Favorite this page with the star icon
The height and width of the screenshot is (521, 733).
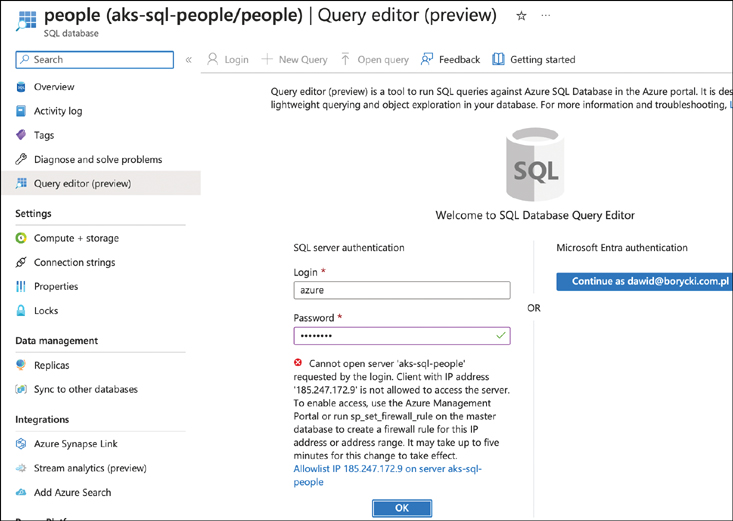pyautogui.click(x=521, y=16)
